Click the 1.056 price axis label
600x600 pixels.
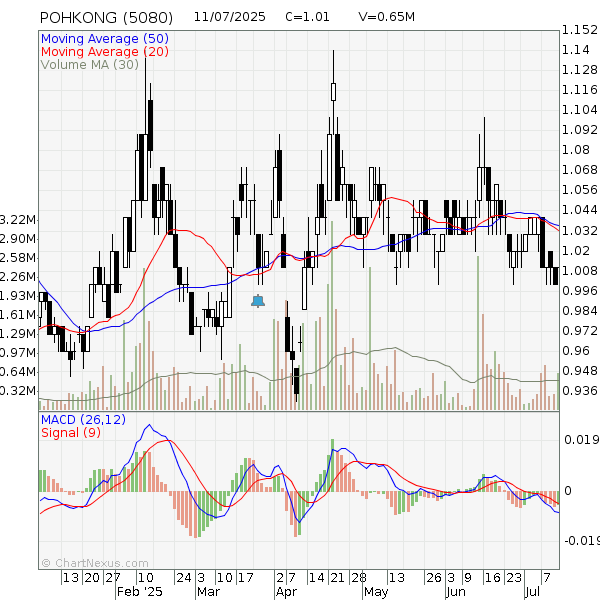click(579, 190)
